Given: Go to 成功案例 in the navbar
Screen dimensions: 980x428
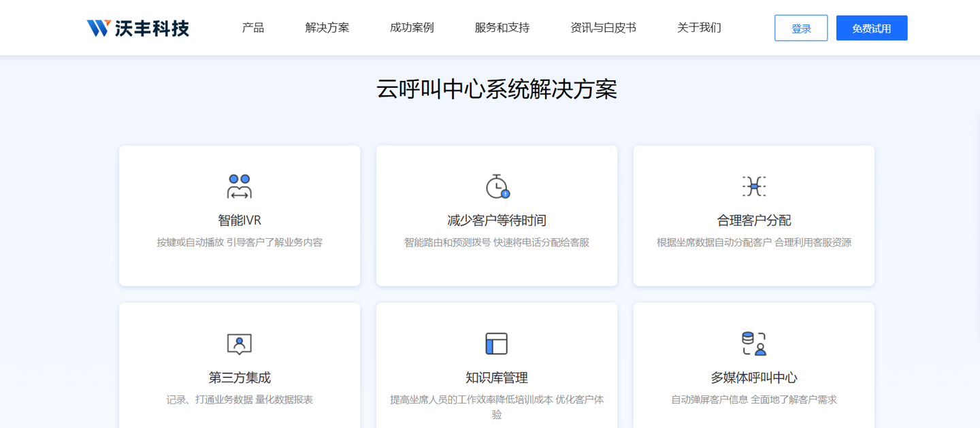Looking at the screenshot, I should 412,28.
